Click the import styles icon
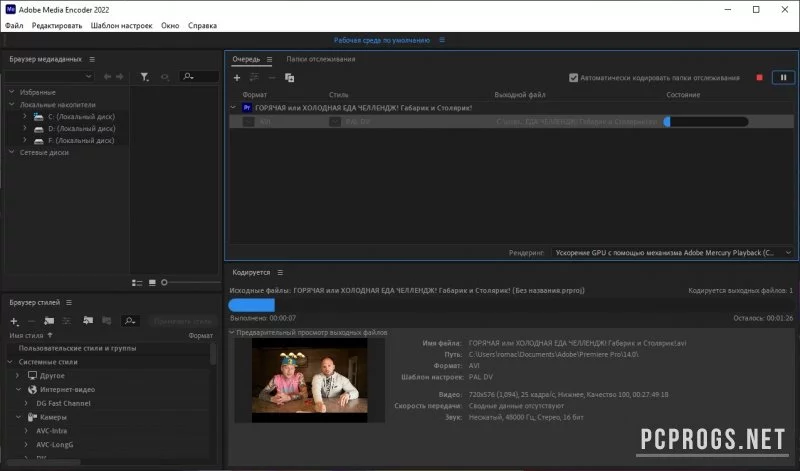Image resolution: width=800 pixels, height=471 pixels. [x=88, y=321]
